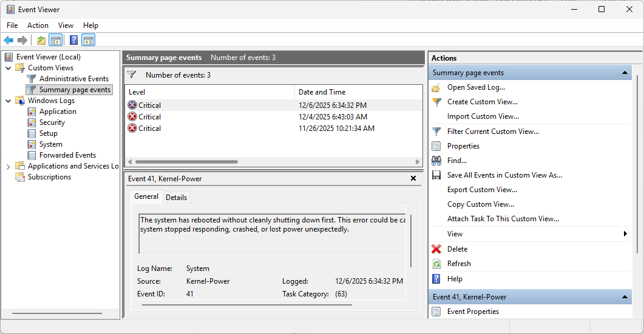Click the Back arrow toolbar icon
This screenshot has width=644, height=334.
(x=8, y=41)
